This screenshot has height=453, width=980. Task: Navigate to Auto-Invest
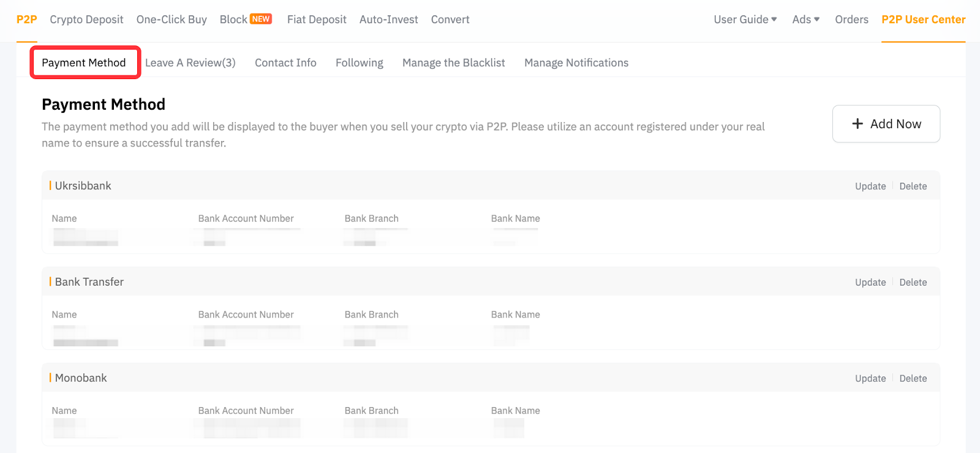pyautogui.click(x=388, y=20)
